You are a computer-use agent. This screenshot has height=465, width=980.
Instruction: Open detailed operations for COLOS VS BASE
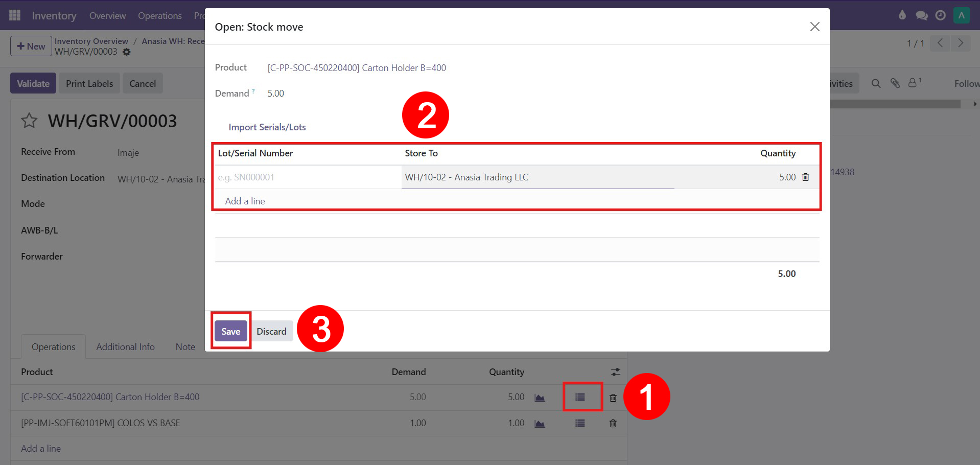click(x=580, y=423)
